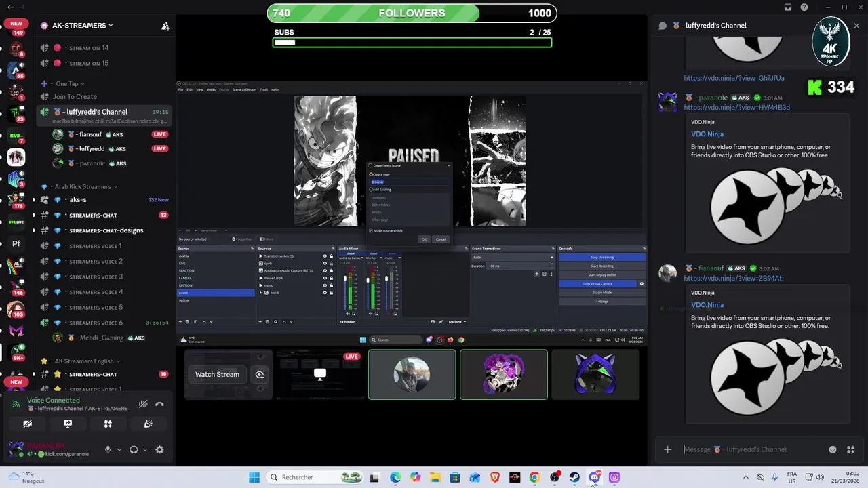The height and width of the screenshot is (488, 868).
Task: Open soundboard in voice panel
Action: tap(149, 424)
